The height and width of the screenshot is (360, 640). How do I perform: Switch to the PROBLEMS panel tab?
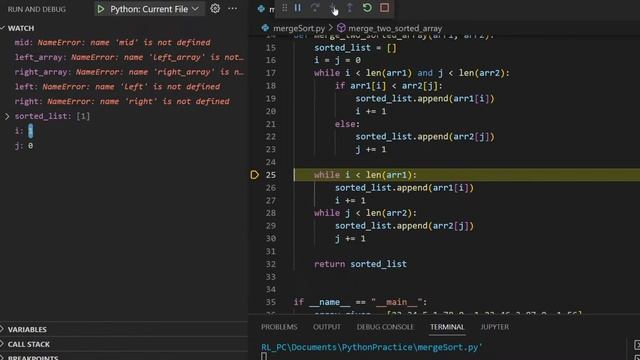[x=279, y=327]
